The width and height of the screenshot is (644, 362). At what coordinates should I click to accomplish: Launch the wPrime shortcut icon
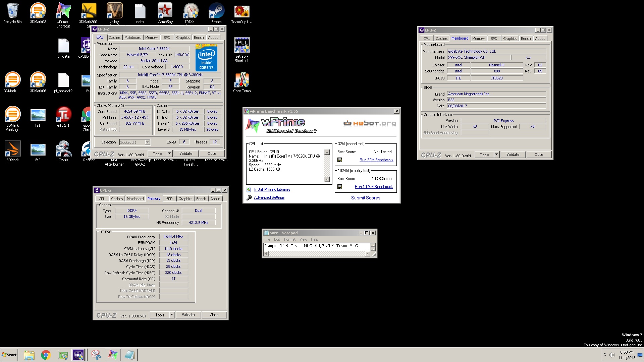click(63, 15)
